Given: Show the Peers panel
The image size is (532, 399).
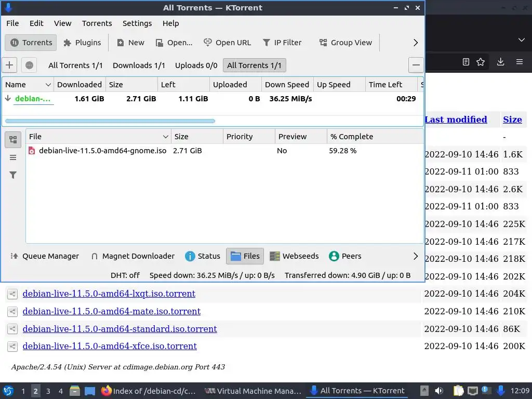Looking at the screenshot, I should [x=345, y=256].
